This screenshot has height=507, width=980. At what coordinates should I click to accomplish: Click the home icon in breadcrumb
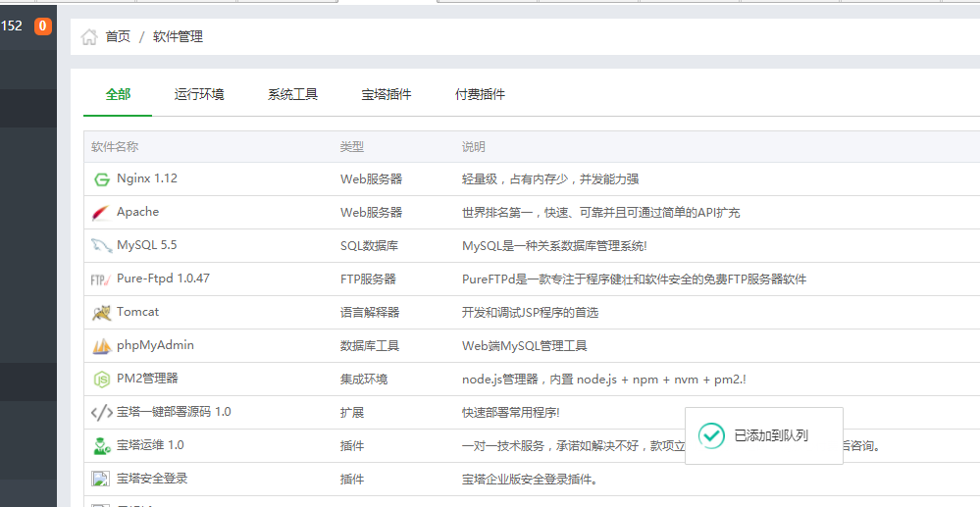pos(89,37)
